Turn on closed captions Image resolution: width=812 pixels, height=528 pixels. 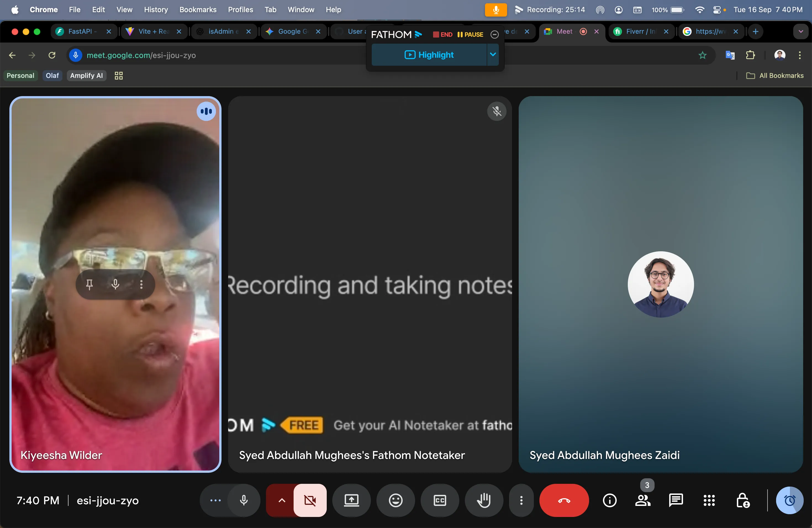click(439, 500)
